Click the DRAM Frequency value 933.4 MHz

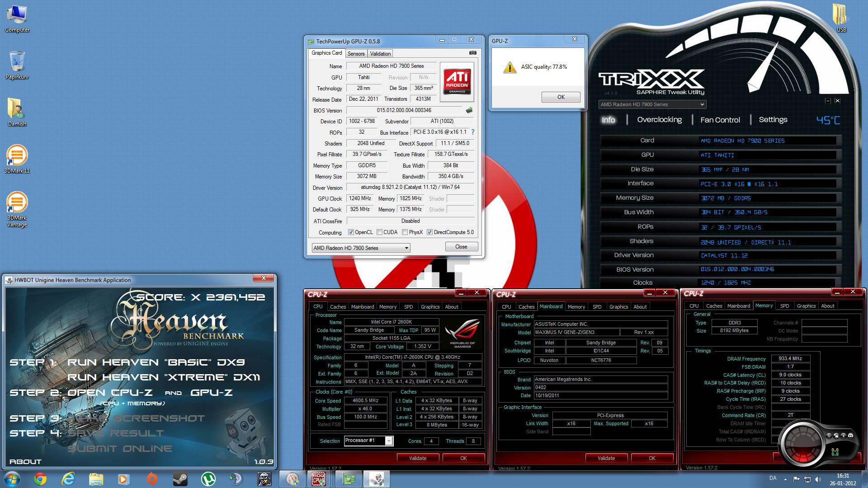790,358
